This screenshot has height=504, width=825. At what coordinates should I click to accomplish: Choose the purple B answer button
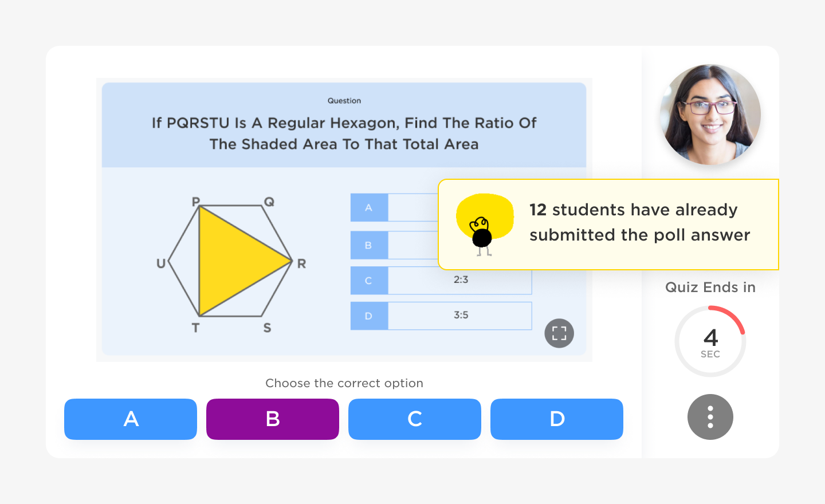273,419
